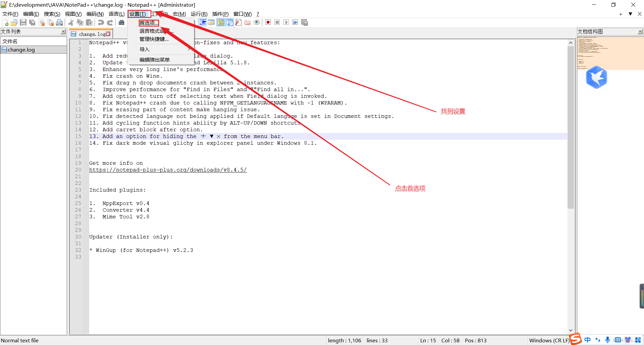The width and height of the screenshot is (644, 345).
Task: Click the stop macro recording icon
Action: [277, 22]
